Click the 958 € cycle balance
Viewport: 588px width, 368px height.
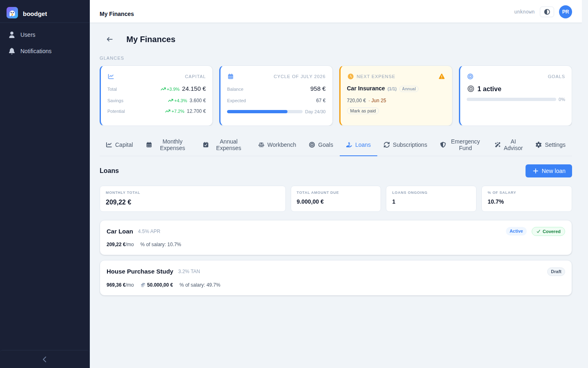[x=318, y=89]
